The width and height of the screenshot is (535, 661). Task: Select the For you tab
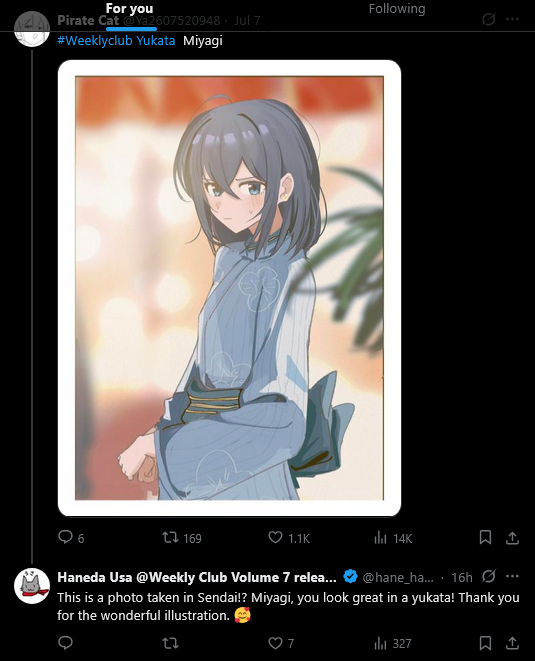(x=129, y=8)
